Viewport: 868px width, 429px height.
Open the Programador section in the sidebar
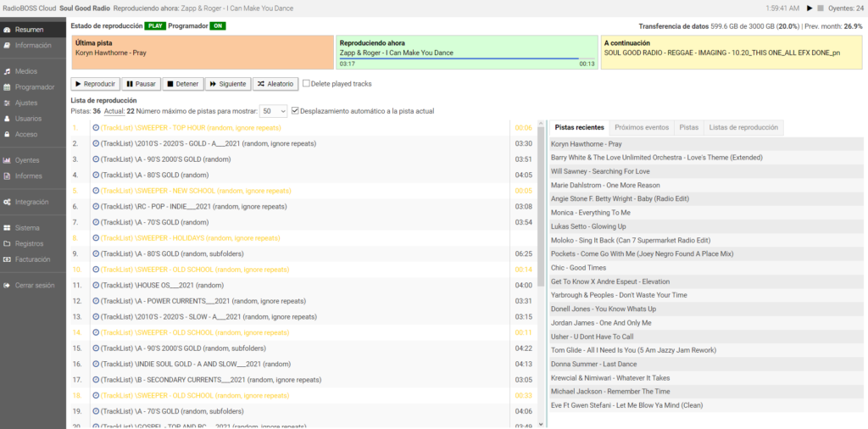34,86
